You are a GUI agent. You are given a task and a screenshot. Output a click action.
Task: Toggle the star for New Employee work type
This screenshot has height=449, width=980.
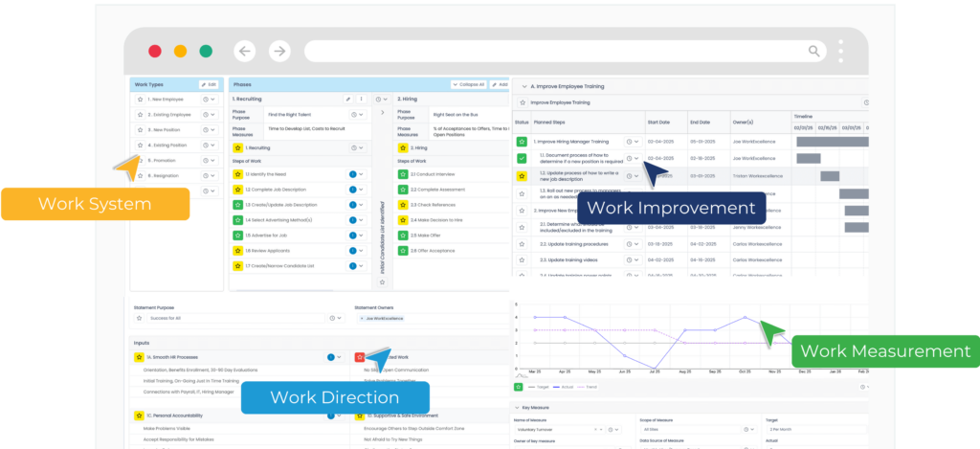[x=140, y=100]
